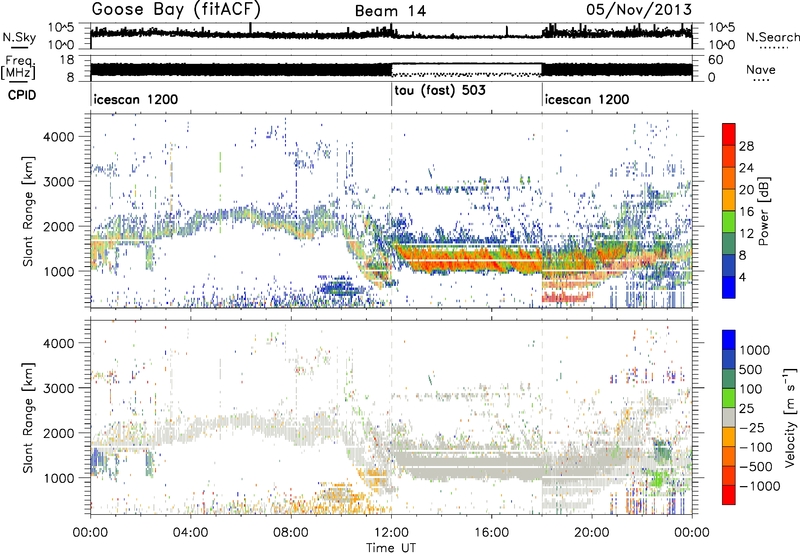This screenshot has width=800, height=554.
Task: Click the '18' frequency axis tick
Action: click(x=66, y=60)
